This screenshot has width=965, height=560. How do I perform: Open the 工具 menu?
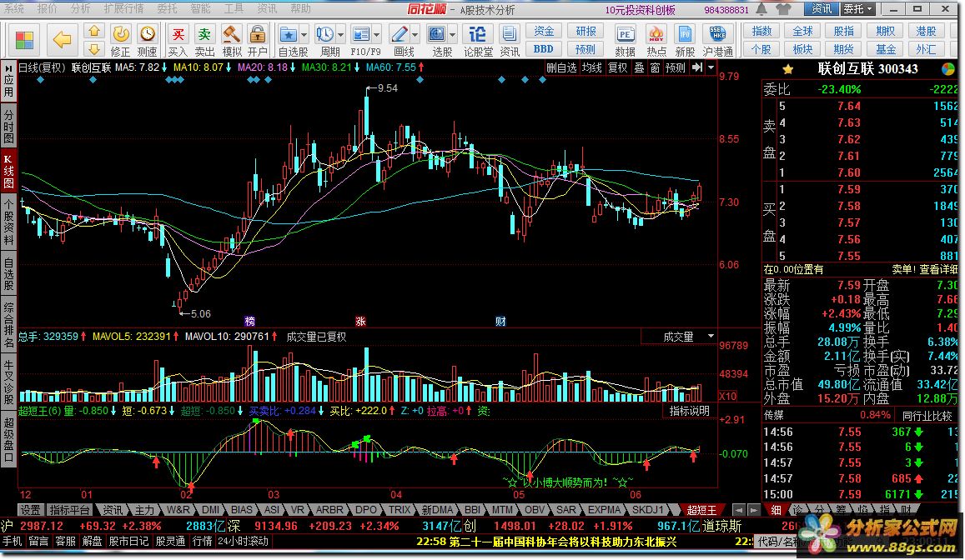(234, 8)
